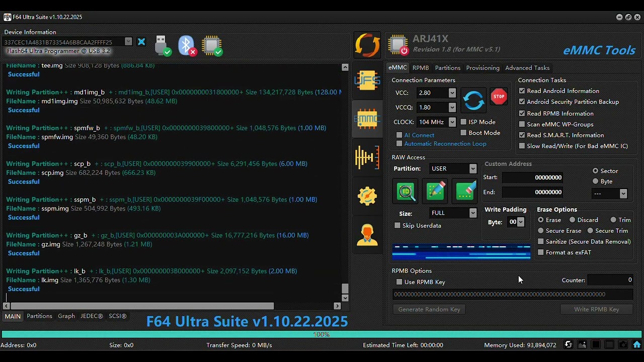644x362 pixels.
Task: Click the red STOP sign icon
Action: 499,97
